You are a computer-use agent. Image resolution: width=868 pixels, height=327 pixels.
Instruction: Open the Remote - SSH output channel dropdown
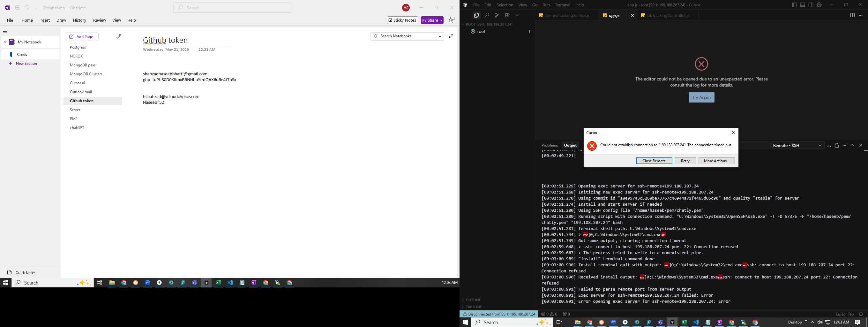[x=797, y=145]
